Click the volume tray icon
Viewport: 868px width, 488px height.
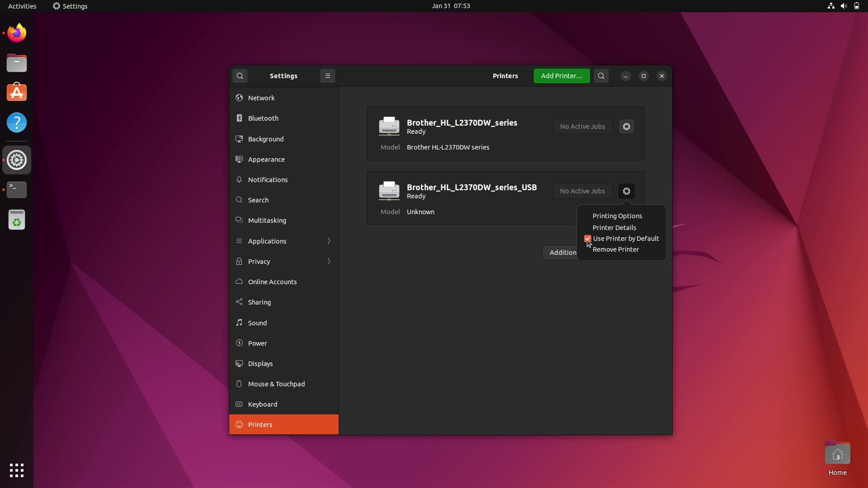pyautogui.click(x=844, y=6)
